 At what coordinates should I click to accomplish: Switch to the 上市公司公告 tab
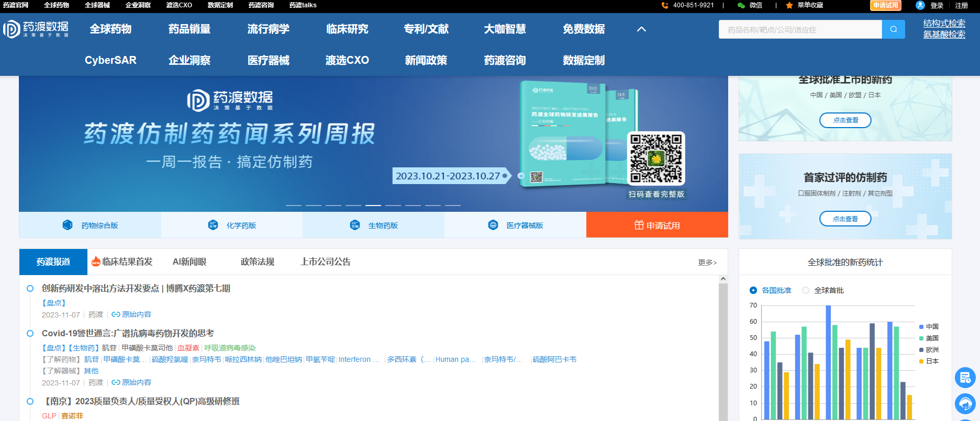[326, 261]
